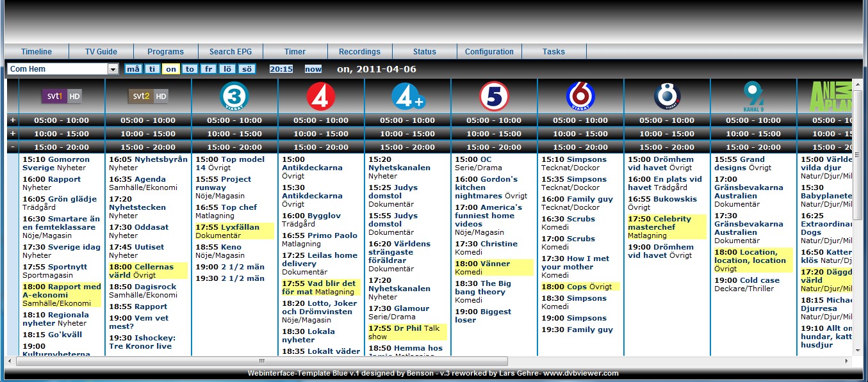Open the Recordings tab

[x=360, y=52]
